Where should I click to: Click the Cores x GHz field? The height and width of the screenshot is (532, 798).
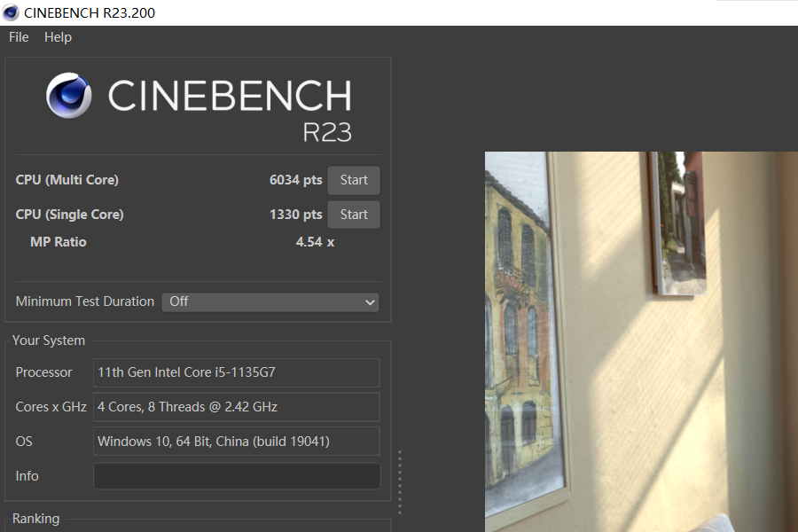(x=237, y=407)
